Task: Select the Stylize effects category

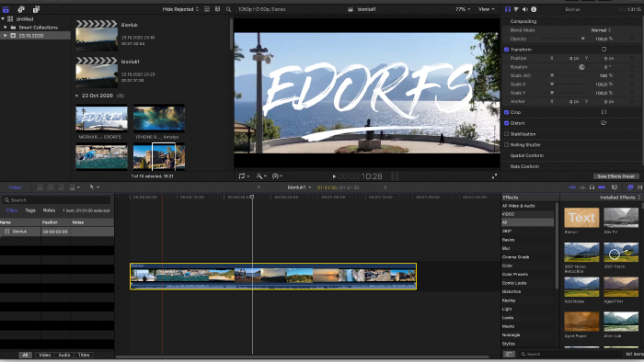Action: pos(509,344)
